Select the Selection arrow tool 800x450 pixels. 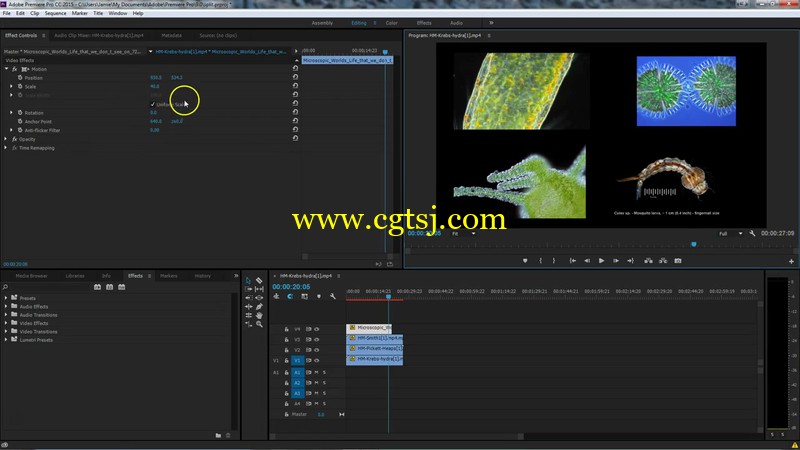248,281
